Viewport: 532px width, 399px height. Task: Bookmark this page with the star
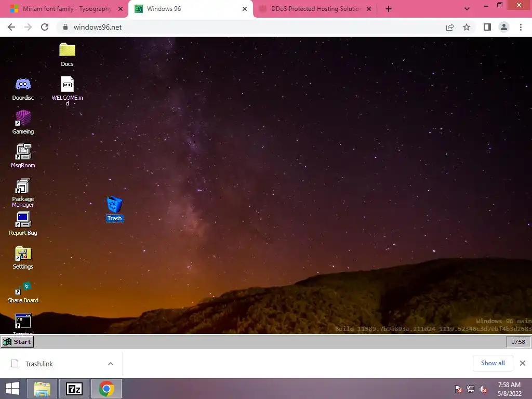point(467,27)
